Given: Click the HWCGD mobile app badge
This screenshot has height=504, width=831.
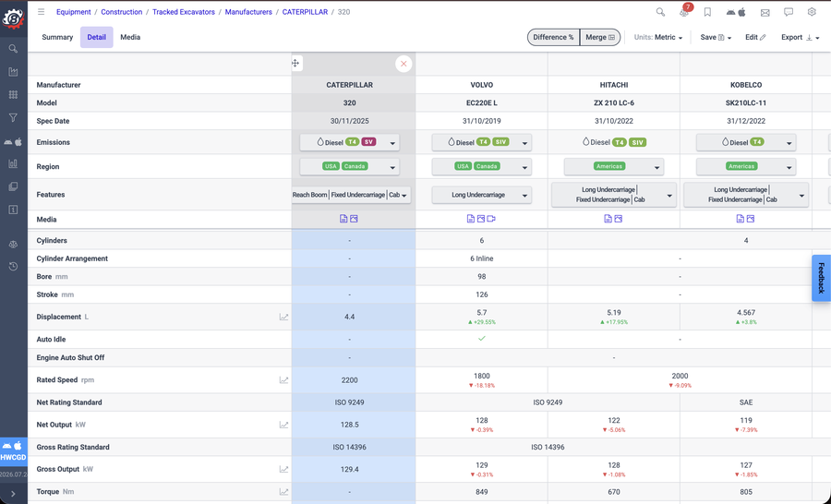Looking at the screenshot, I should [13, 451].
